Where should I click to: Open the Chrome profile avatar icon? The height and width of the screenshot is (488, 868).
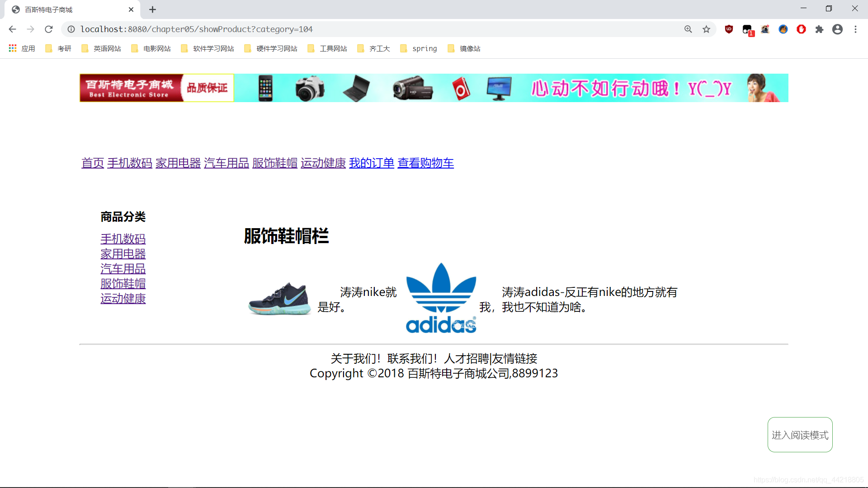pyautogui.click(x=837, y=29)
